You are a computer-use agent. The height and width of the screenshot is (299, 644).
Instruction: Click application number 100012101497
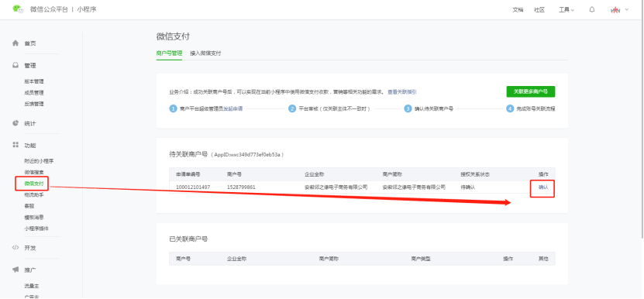(193, 187)
